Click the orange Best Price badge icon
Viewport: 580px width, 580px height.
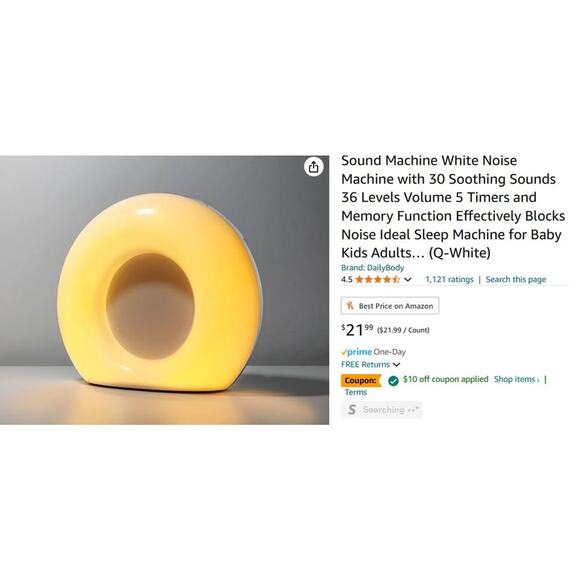(x=350, y=306)
